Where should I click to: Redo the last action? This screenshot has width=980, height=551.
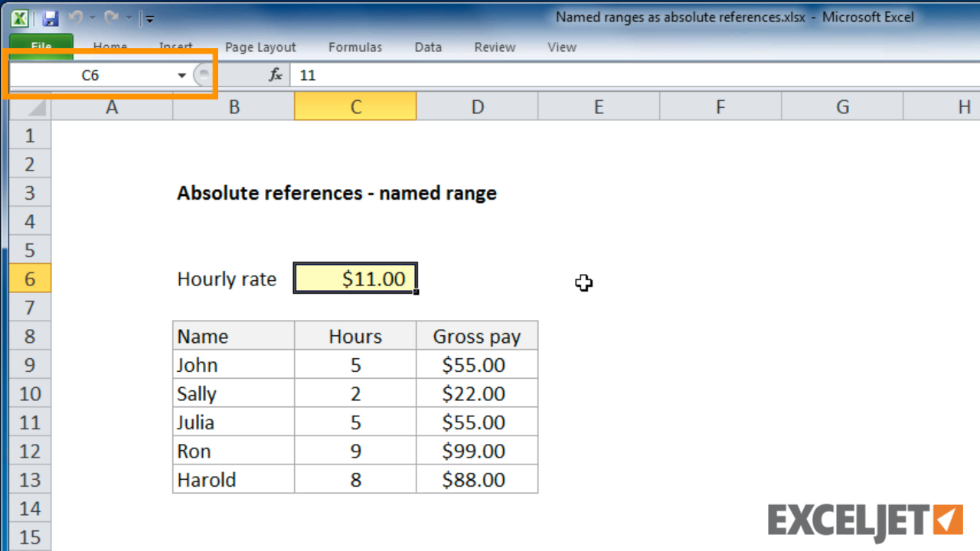click(112, 18)
